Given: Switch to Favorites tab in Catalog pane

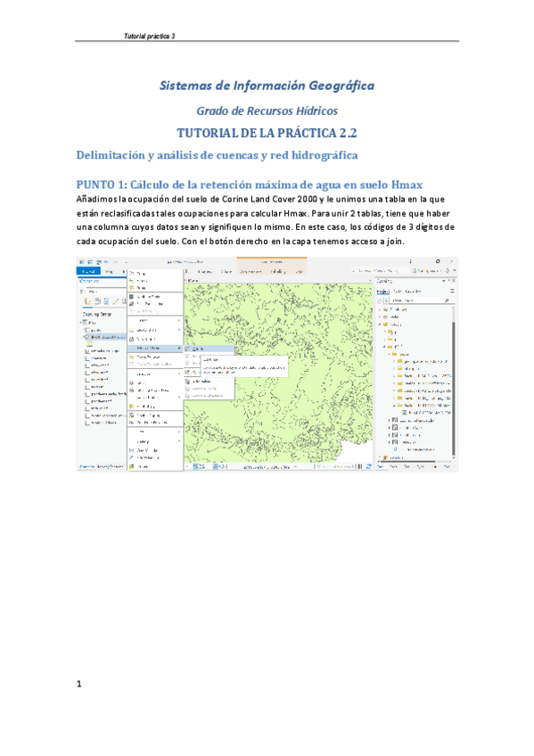Looking at the screenshot, I should pos(414,292).
